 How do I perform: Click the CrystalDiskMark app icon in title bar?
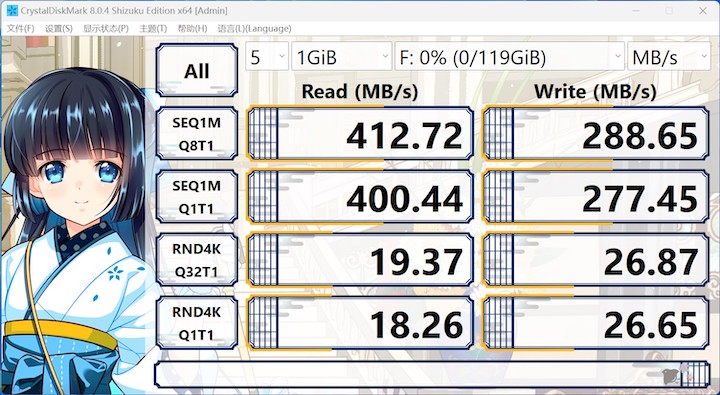click(12, 10)
